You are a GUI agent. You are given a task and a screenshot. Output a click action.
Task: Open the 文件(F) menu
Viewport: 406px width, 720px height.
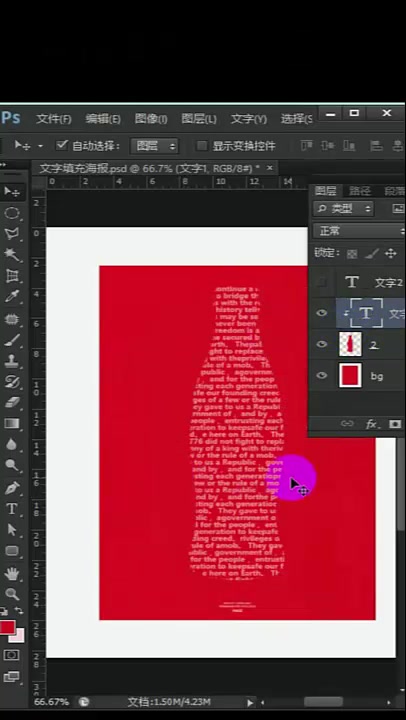54,119
